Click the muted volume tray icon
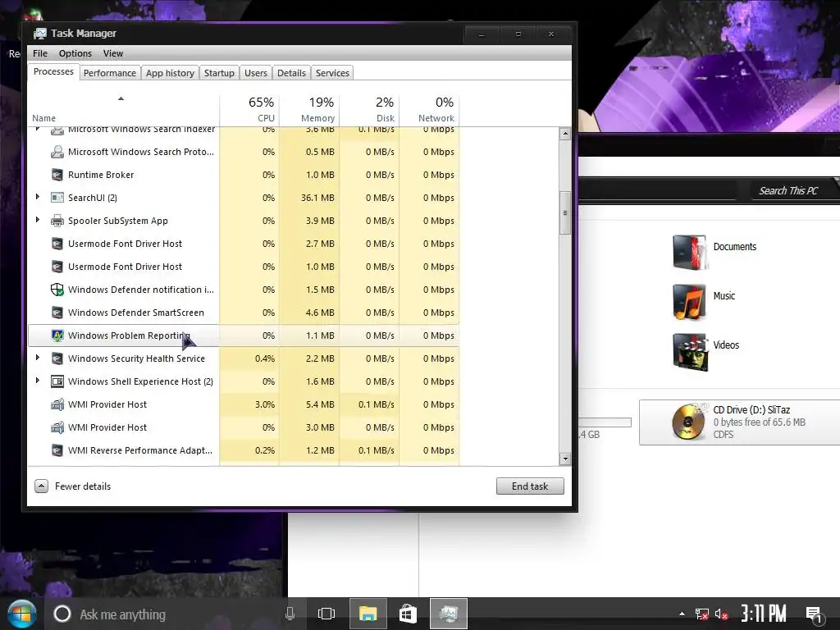The width and height of the screenshot is (840, 630). click(721, 614)
